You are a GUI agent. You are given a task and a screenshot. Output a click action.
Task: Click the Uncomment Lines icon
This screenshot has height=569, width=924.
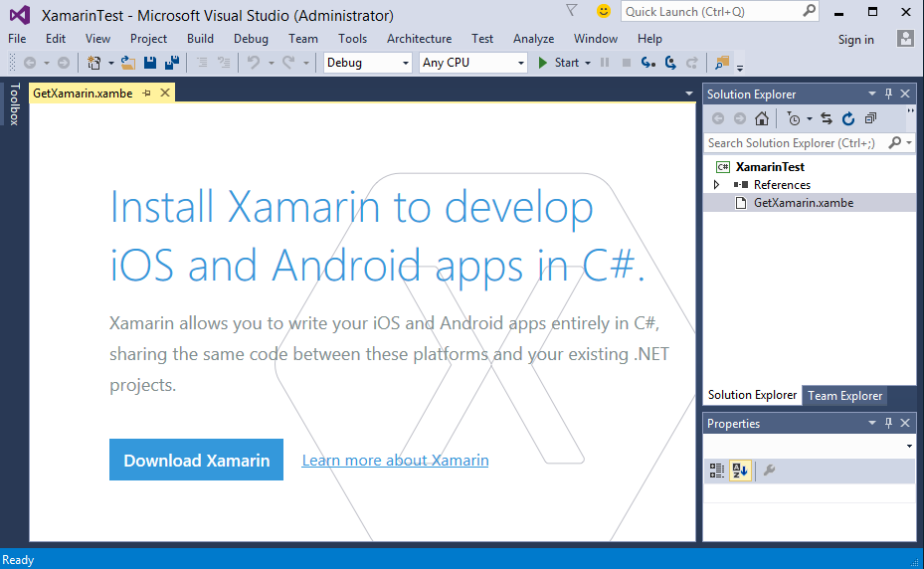[224, 63]
